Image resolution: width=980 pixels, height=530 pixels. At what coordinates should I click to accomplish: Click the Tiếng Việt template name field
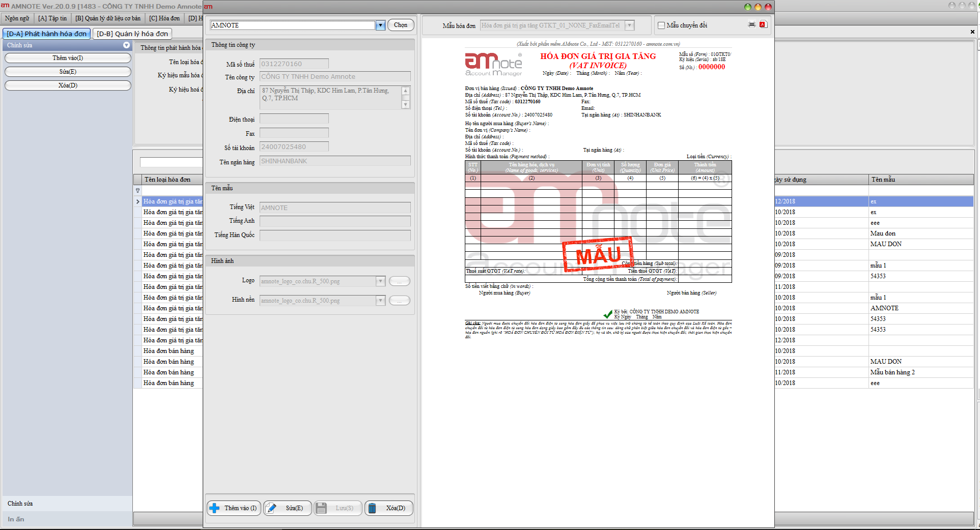pyautogui.click(x=335, y=208)
